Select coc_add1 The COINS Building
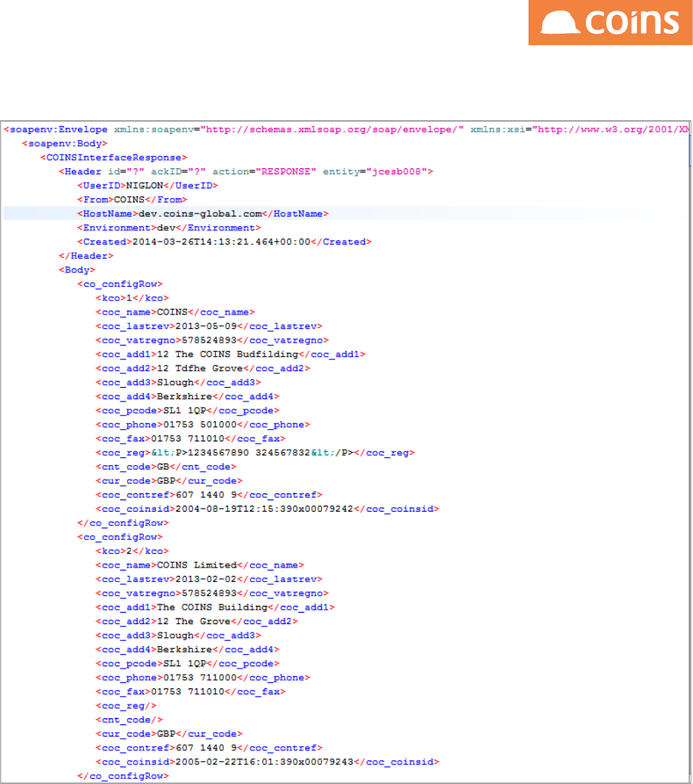The image size is (693, 784). [x=215, y=607]
